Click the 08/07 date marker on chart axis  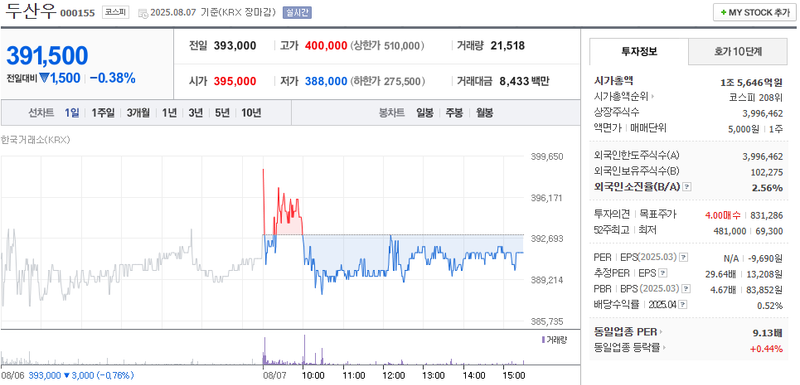pos(274,375)
